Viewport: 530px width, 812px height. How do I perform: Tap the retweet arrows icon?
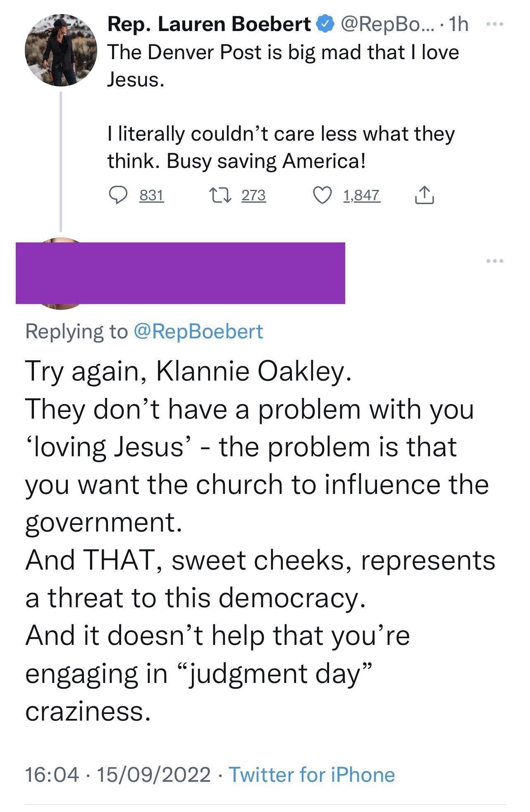pyautogui.click(x=220, y=195)
